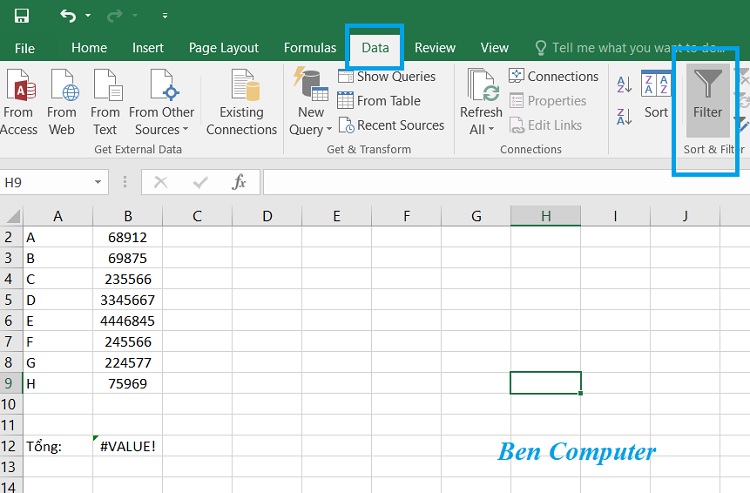This screenshot has width=750, height=493.
Task: Click the Name Box showing H9
Action: pyautogui.click(x=45, y=182)
